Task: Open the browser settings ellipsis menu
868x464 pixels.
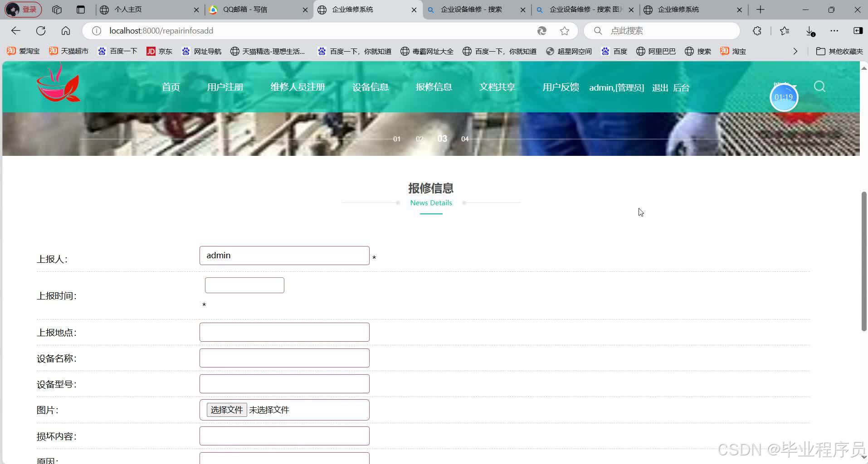Action: pyautogui.click(x=834, y=31)
